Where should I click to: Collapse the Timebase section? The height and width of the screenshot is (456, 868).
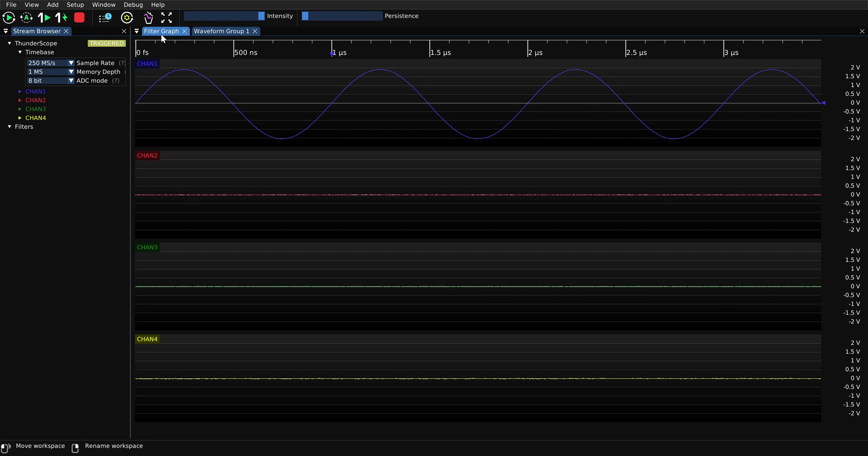coord(20,52)
